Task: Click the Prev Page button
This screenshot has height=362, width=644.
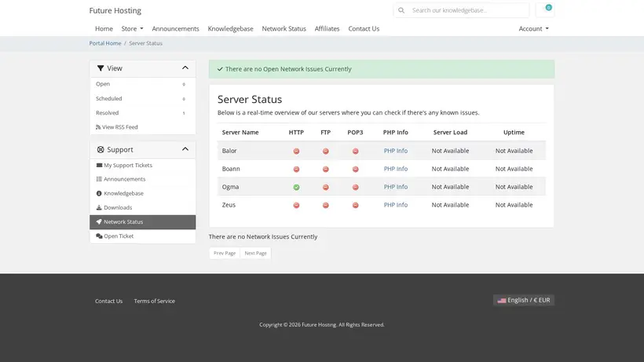Action: (225, 253)
